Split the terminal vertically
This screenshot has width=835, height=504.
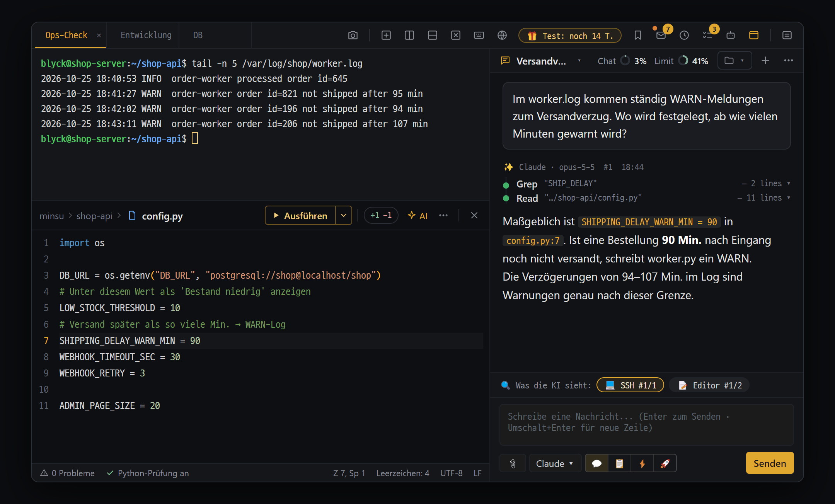409,36
